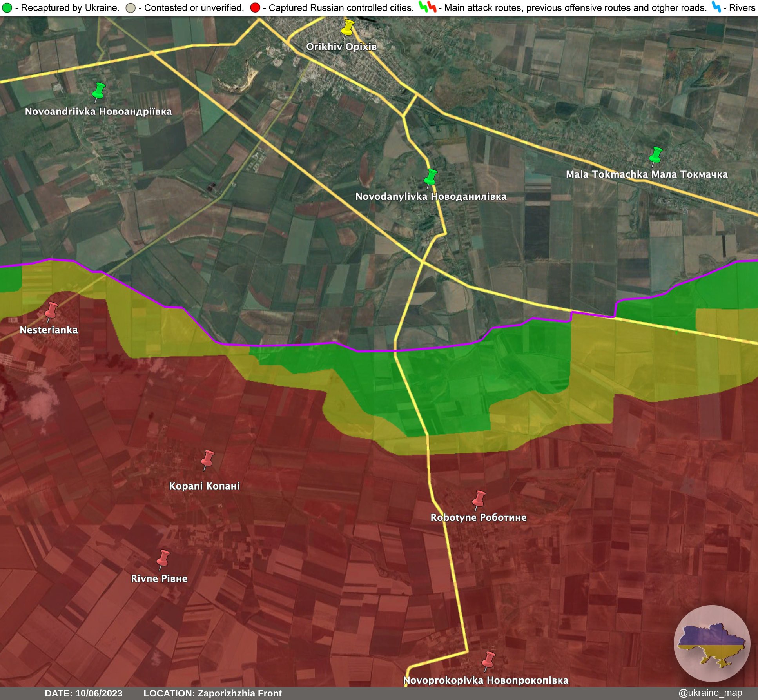The image size is (758, 700).
Task: Click the 'Novoprokopivka Новопрокопівка' label
Action: [x=486, y=680]
